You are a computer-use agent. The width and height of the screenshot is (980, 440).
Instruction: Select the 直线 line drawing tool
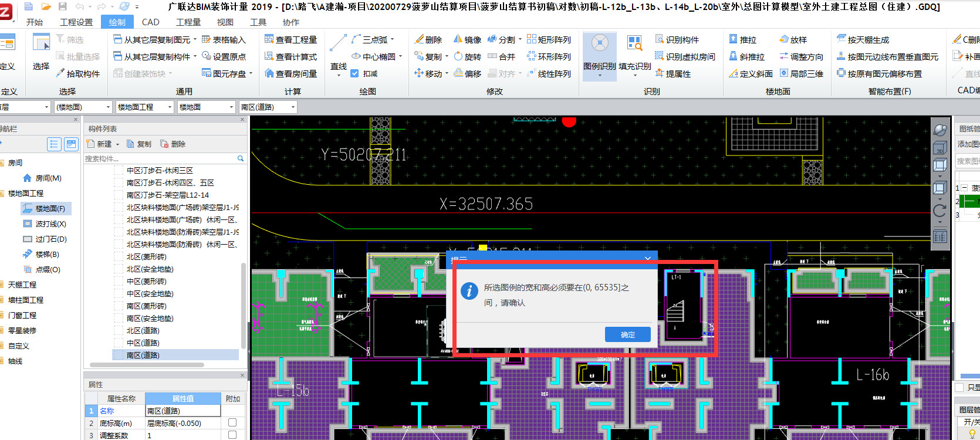pos(339,53)
